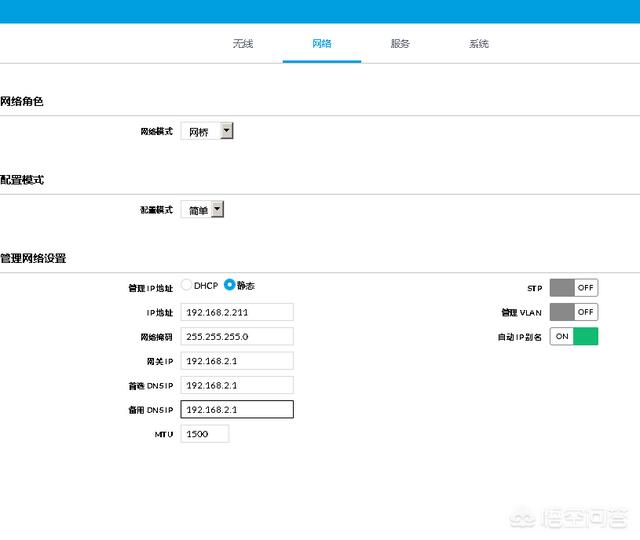Viewport: 640px width, 540px height.
Task: Toggle the STP switch
Action: pos(573,287)
